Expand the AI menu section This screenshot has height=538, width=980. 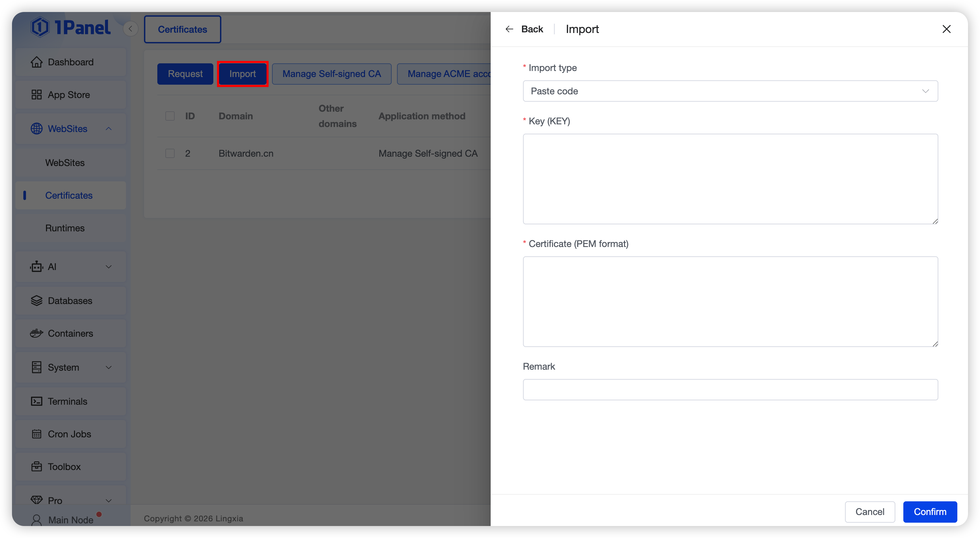pyautogui.click(x=108, y=267)
